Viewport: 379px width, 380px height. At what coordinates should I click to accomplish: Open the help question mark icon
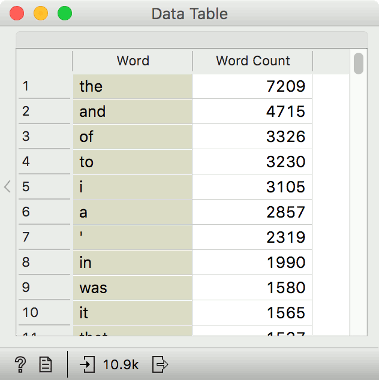[20, 364]
